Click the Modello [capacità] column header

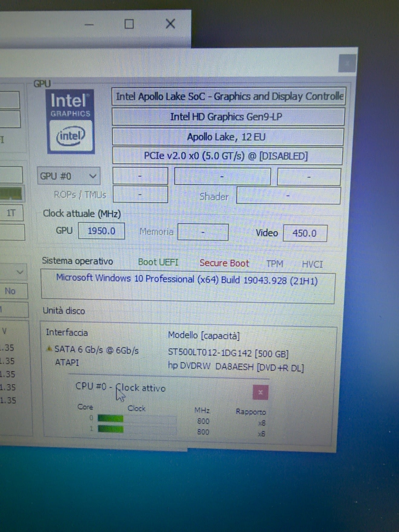(204, 335)
